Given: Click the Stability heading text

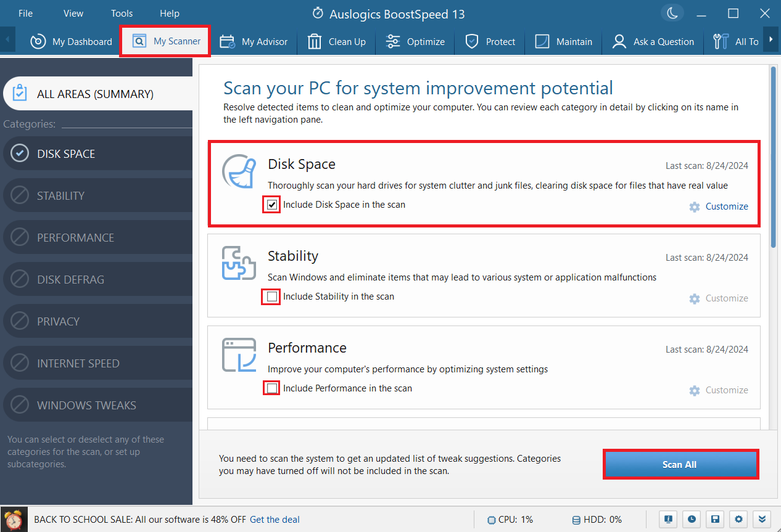Looking at the screenshot, I should tap(293, 256).
